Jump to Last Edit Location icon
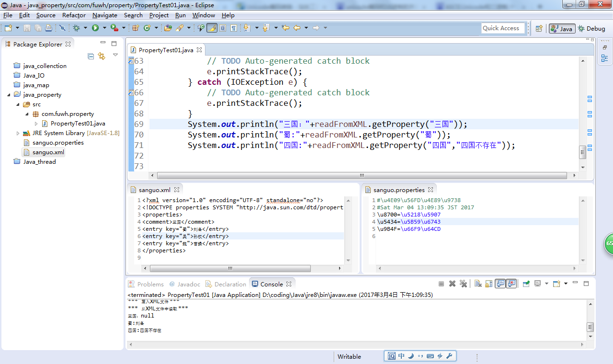 coord(285,28)
